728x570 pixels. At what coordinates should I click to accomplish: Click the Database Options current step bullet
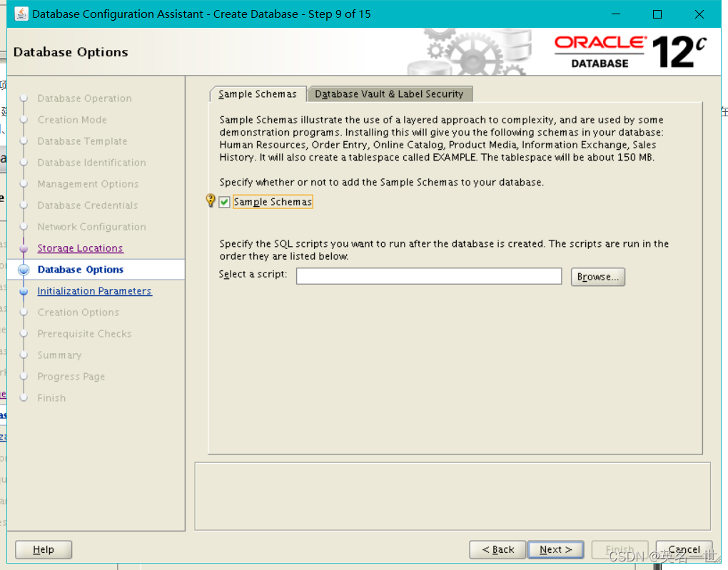[24, 270]
